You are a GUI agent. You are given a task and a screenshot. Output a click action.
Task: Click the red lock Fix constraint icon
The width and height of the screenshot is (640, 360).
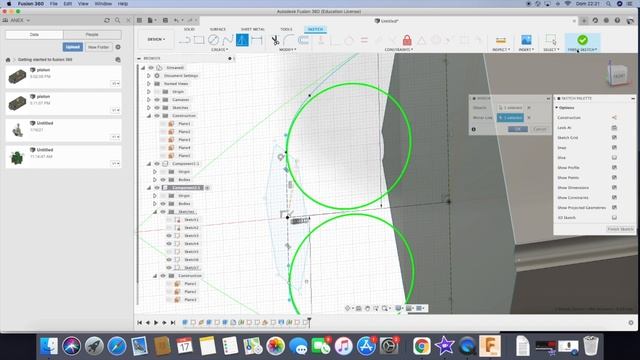pyautogui.click(x=407, y=40)
